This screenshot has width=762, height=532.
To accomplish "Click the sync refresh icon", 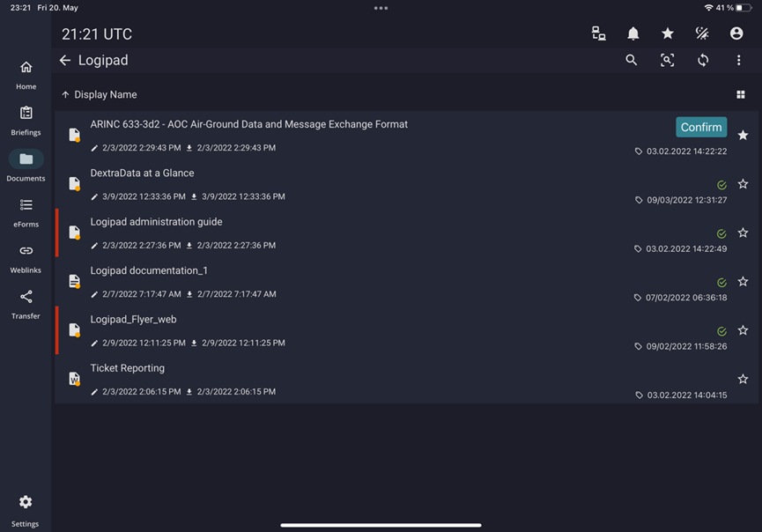I will 703,60.
